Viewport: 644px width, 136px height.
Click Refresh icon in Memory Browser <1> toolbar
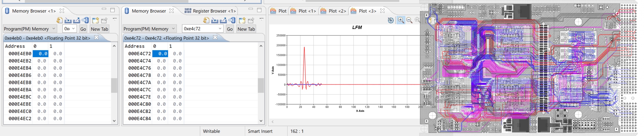click(x=59, y=20)
